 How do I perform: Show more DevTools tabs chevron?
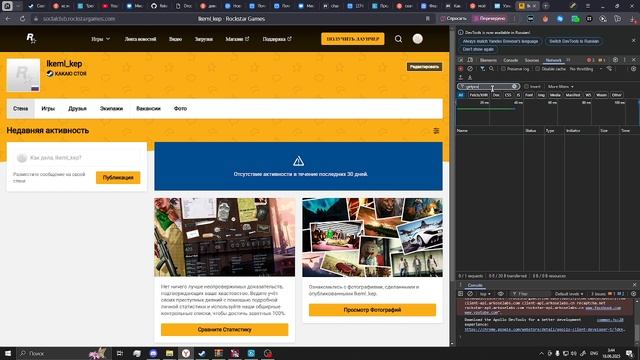point(568,60)
